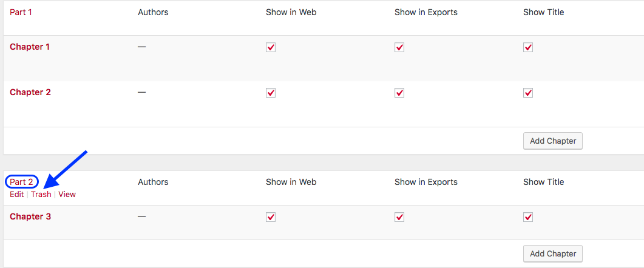Uncheck Show in Web for Chapter 1
The image size is (644, 268).
[x=271, y=48]
